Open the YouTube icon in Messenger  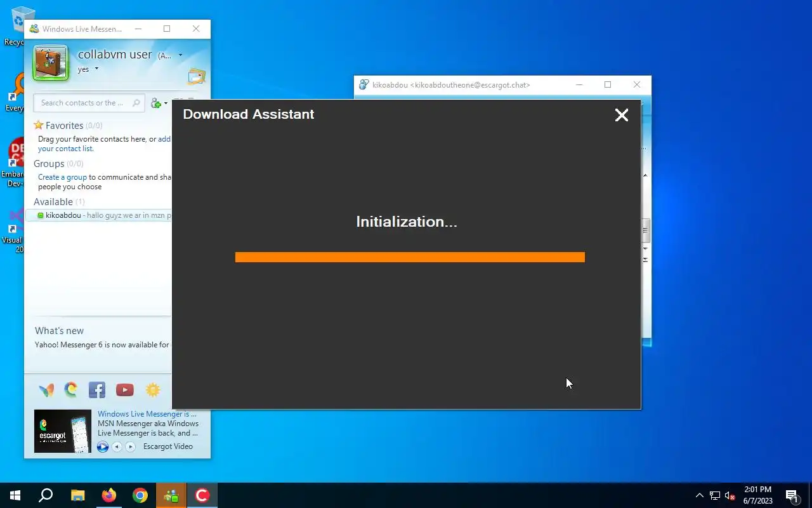(125, 390)
